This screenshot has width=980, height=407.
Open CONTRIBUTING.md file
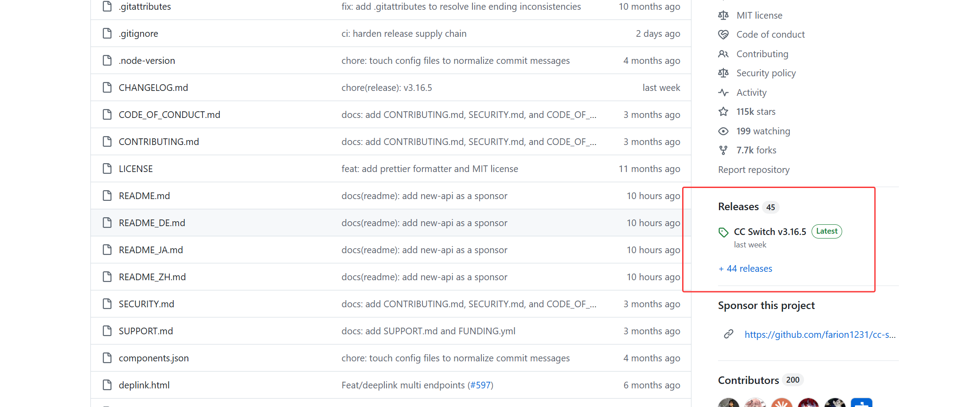159,141
